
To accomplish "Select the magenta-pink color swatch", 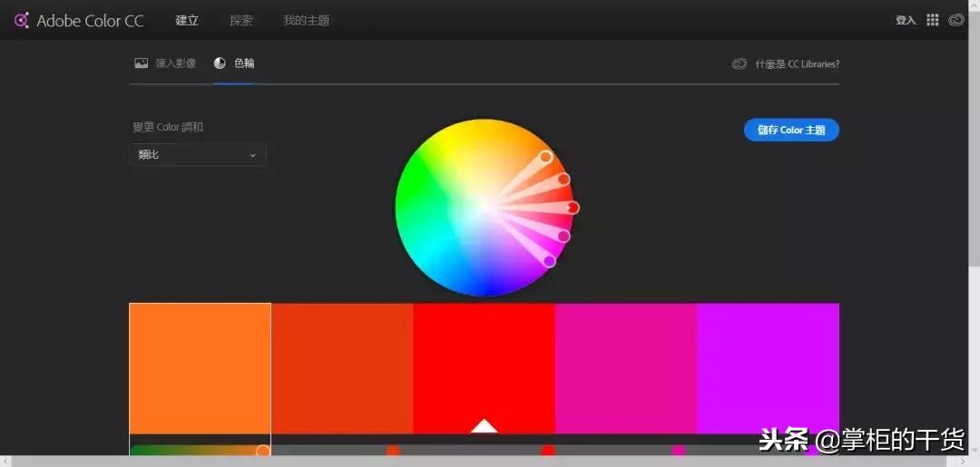I will click(x=625, y=368).
